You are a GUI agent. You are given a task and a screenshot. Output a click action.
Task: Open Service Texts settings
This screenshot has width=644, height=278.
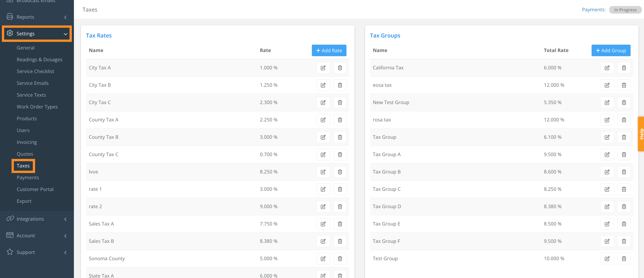31,95
